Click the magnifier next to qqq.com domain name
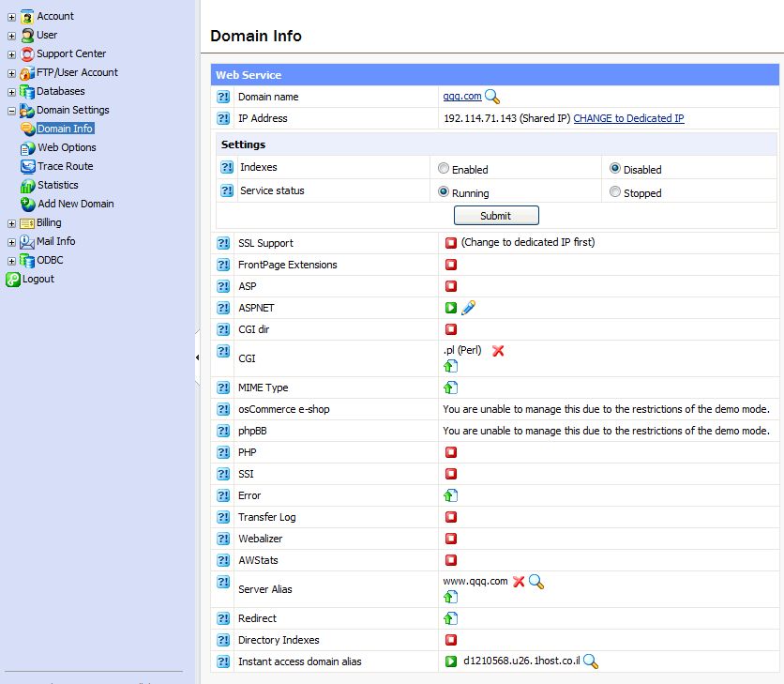784x684 pixels. (x=492, y=97)
